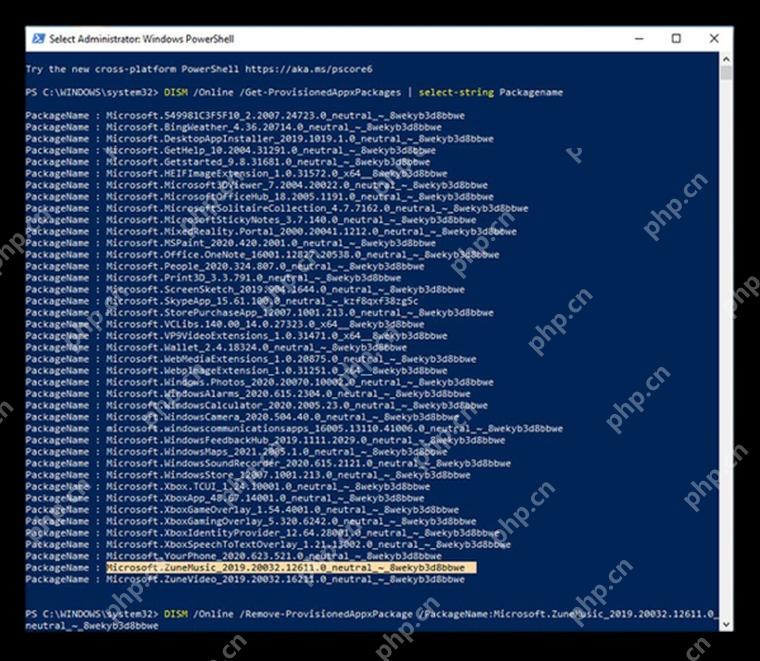Select the Microsoft.XboxIdentityProvider package line
Viewport: 760px width, 661px height.
tap(262, 533)
